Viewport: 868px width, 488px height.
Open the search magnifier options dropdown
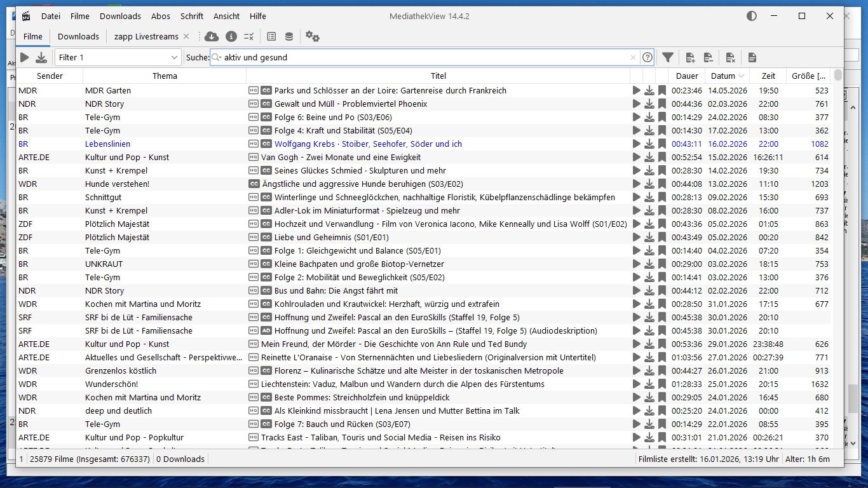pos(216,57)
